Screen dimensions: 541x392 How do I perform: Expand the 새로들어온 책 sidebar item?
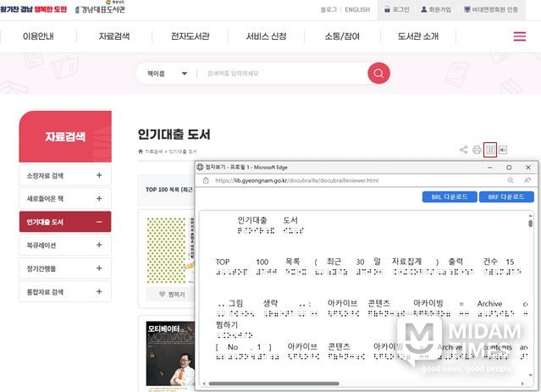click(x=65, y=198)
